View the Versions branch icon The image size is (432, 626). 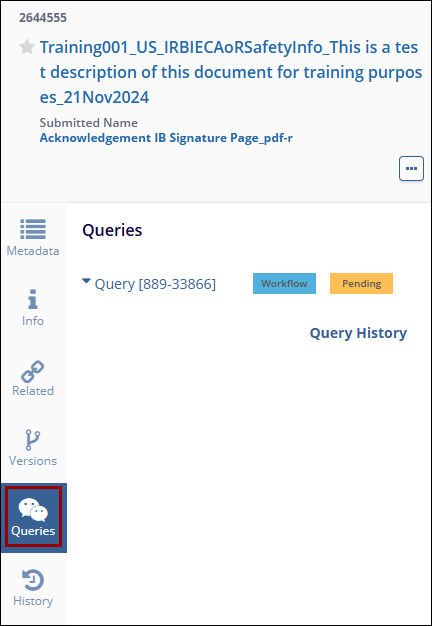coord(33,440)
